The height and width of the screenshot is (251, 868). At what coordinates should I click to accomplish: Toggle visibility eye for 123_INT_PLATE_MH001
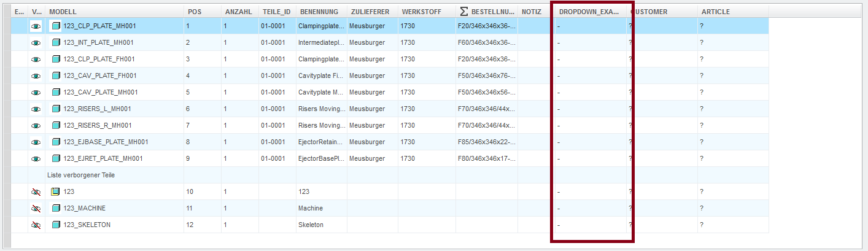pos(36,43)
